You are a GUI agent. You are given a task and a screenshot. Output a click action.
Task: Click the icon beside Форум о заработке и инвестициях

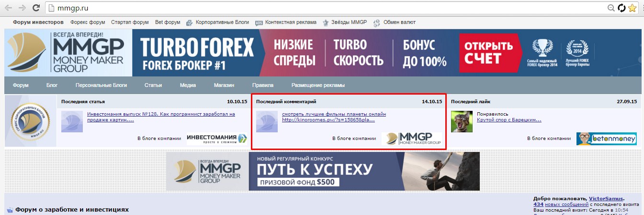point(10,210)
